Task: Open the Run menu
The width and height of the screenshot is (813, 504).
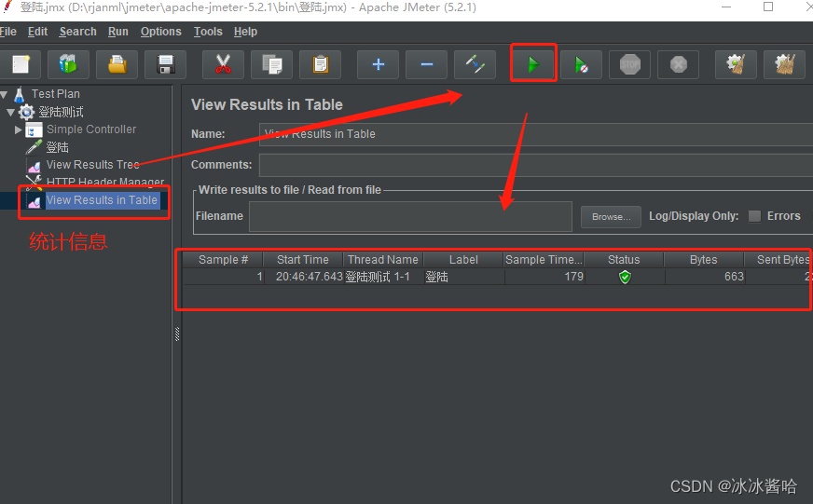Action: tap(118, 32)
